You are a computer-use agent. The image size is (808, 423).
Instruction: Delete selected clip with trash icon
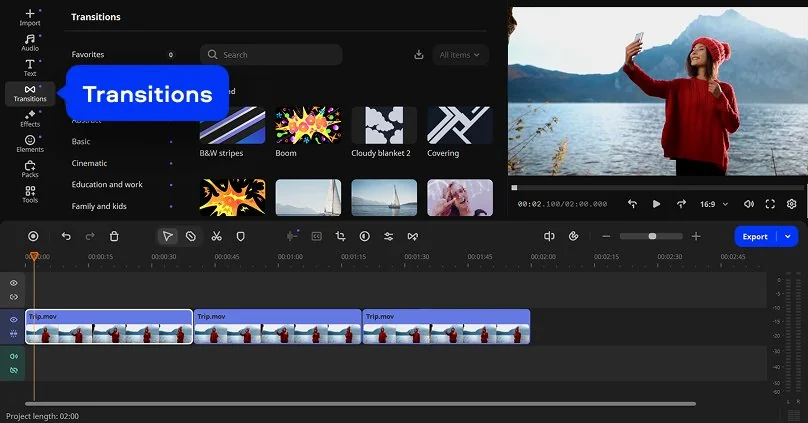(x=114, y=236)
